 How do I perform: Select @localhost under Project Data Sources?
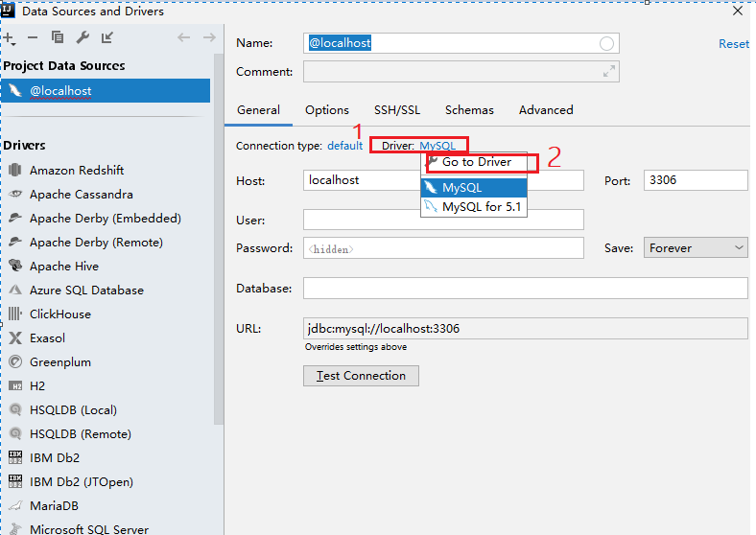pos(106,91)
